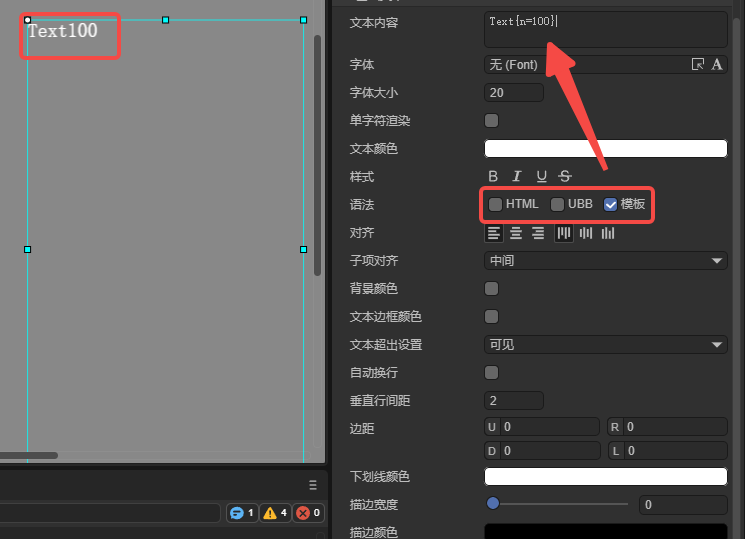Filter console by warning messages
This screenshot has height=539, width=745.
[275, 513]
